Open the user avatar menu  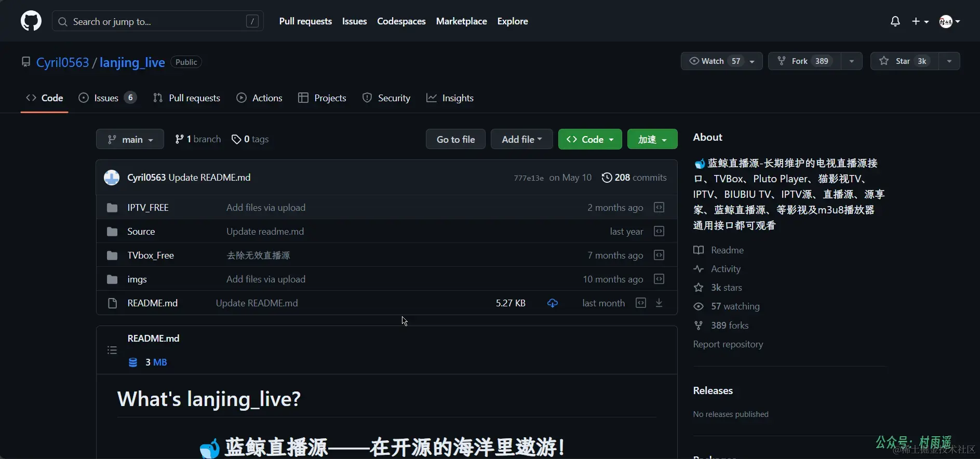click(x=949, y=21)
